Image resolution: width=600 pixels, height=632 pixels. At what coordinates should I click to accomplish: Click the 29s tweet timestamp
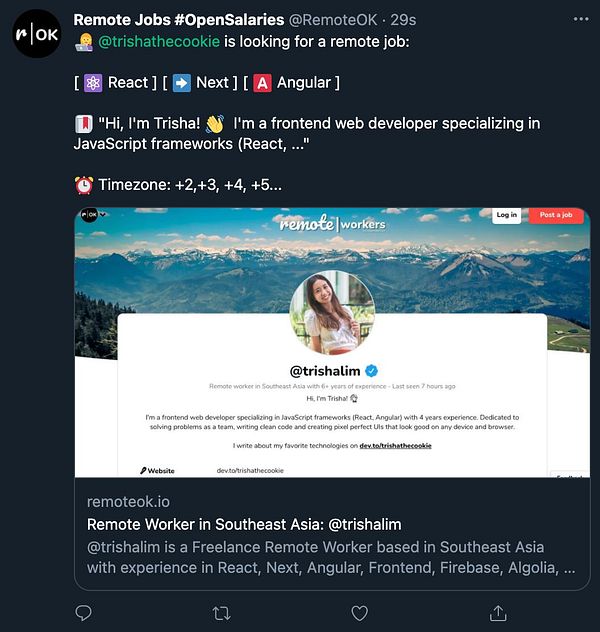(403, 20)
